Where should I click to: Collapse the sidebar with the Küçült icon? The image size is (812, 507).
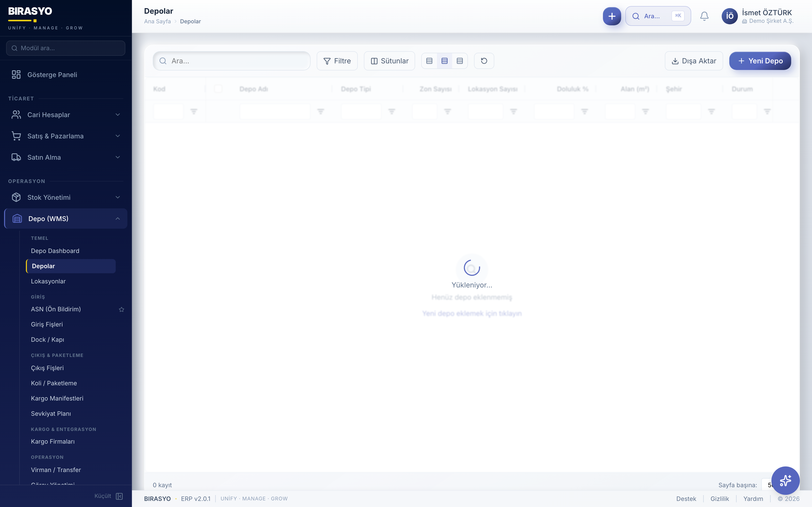point(119,496)
